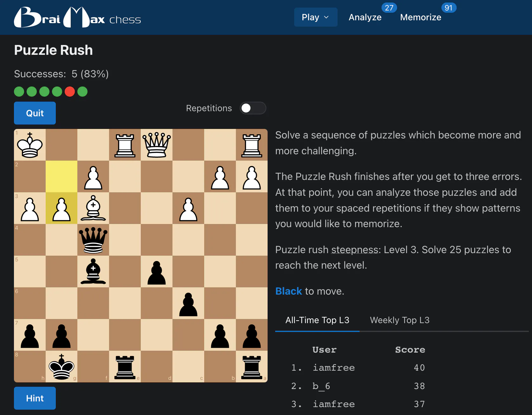The image size is (532, 415).
Task: Click the 'Black to move.' text
Action: click(310, 291)
